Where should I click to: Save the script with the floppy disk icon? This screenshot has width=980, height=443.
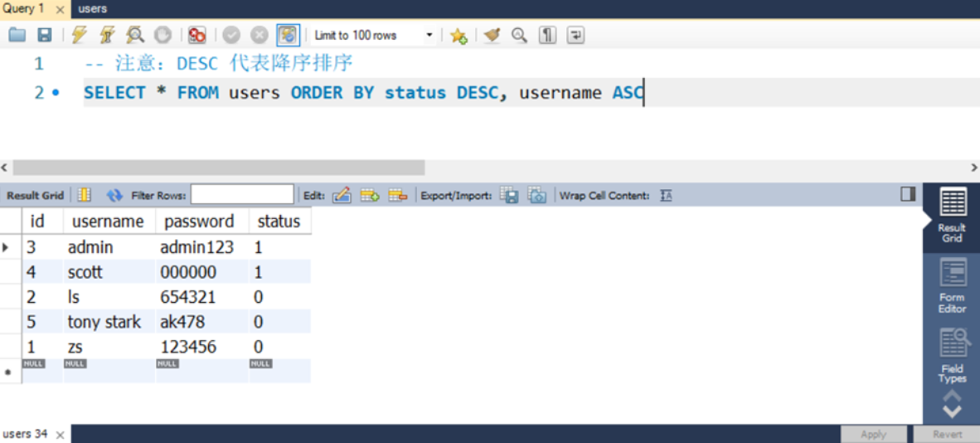pyautogui.click(x=45, y=35)
